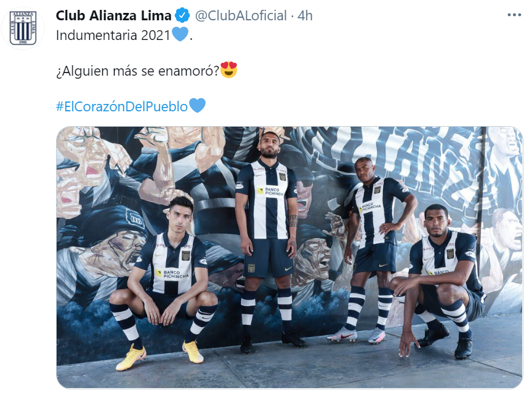Click Banco Pichincha logo on center shirt
Image resolution: width=532 pixels, height=401 pixels.
(x=270, y=191)
